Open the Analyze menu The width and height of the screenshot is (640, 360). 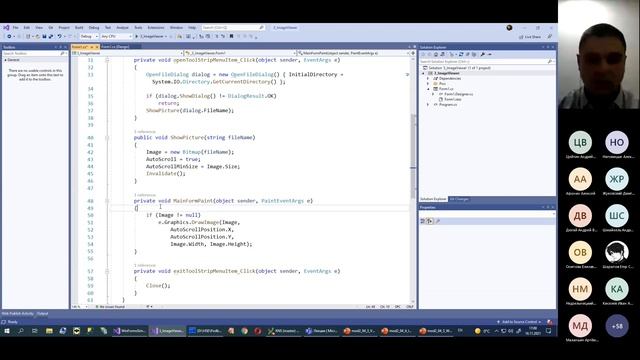point(122,27)
